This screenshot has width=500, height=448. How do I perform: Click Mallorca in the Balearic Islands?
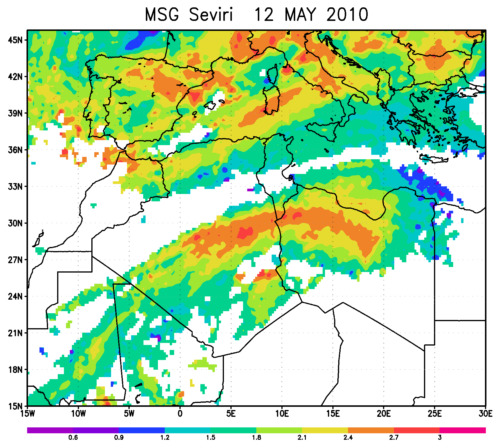point(210,105)
